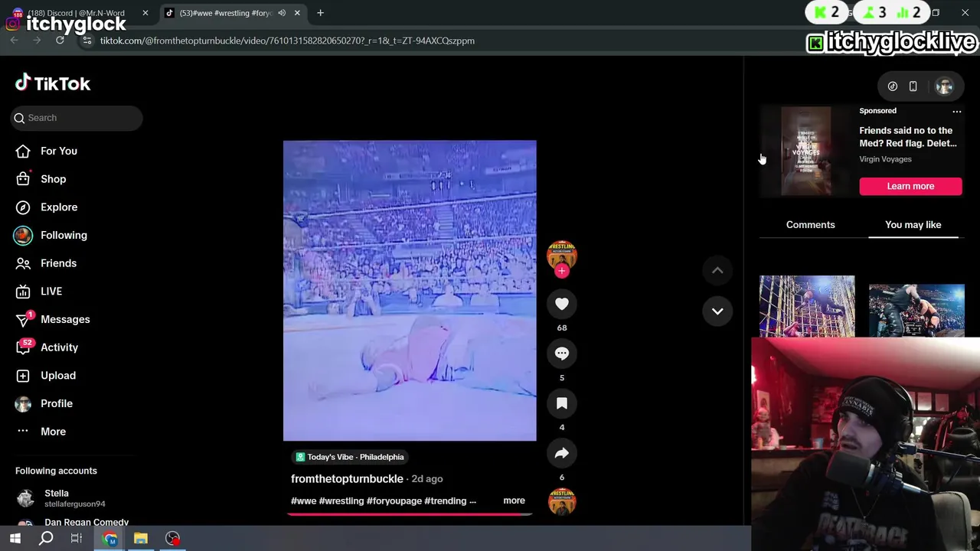The width and height of the screenshot is (980, 551).
Task: Open a new browser tab
Action: pyautogui.click(x=320, y=13)
